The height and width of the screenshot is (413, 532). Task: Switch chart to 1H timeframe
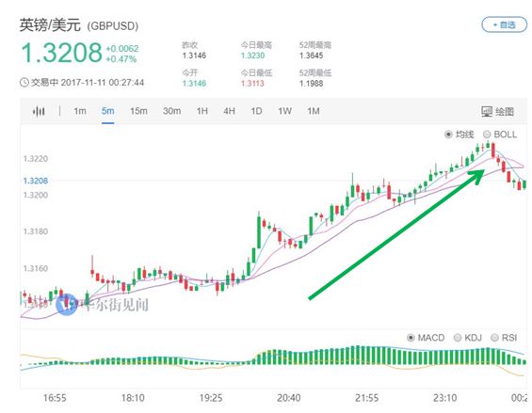[x=202, y=111]
